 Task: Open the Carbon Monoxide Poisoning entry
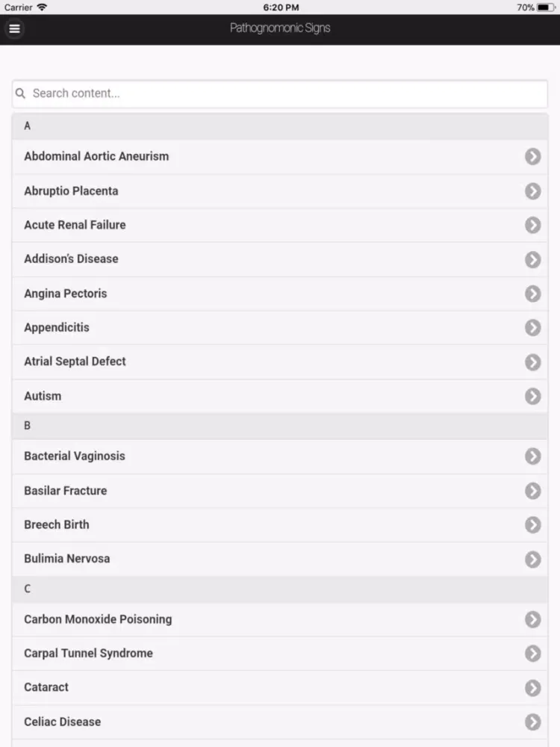[98, 619]
